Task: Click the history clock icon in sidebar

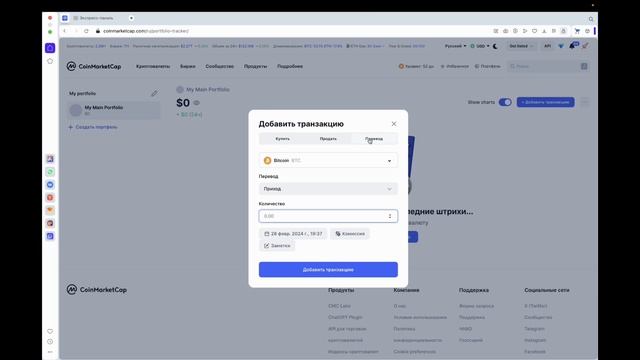Action: coord(50,342)
